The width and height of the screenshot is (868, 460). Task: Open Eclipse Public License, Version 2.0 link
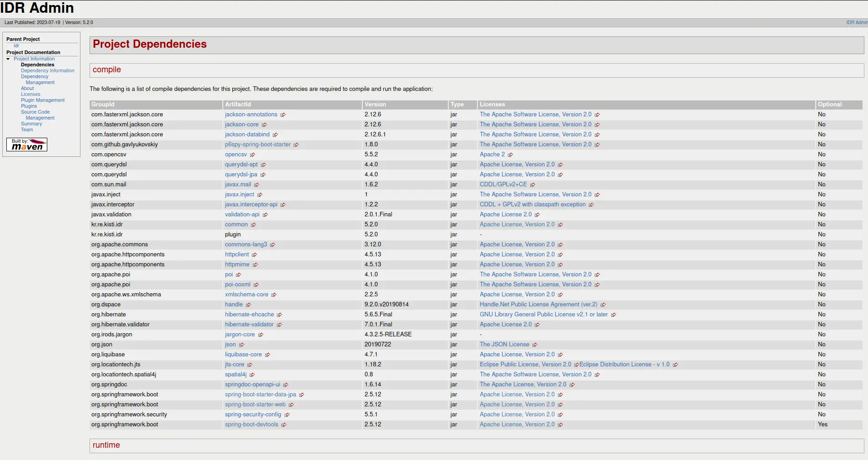525,365
